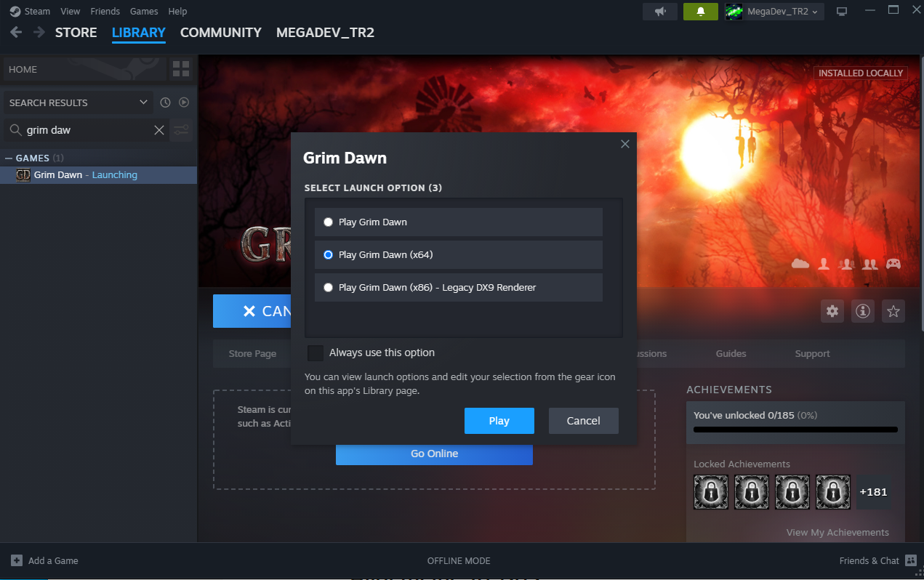Open the Help menu
Image resolution: width=924 pixels, height=580 pixels.
click(177, 12)
